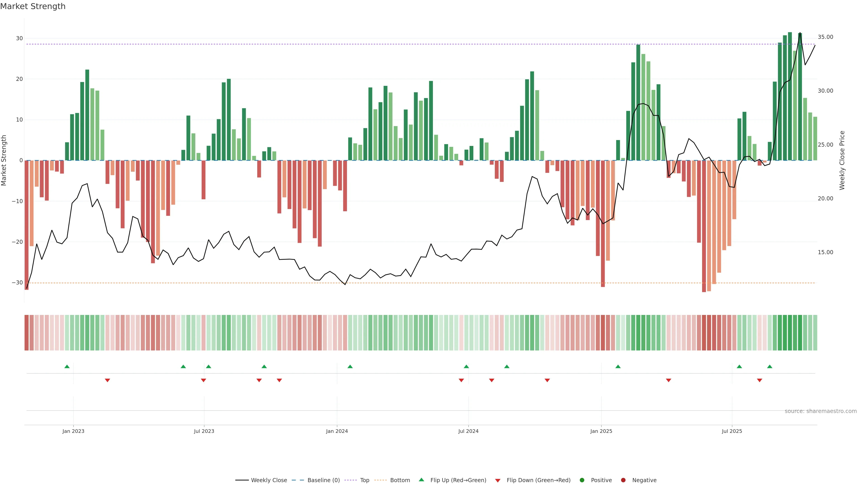Click the Jan 2025 x-axis label
The image size is (868, 488).
tap(601, 431)
